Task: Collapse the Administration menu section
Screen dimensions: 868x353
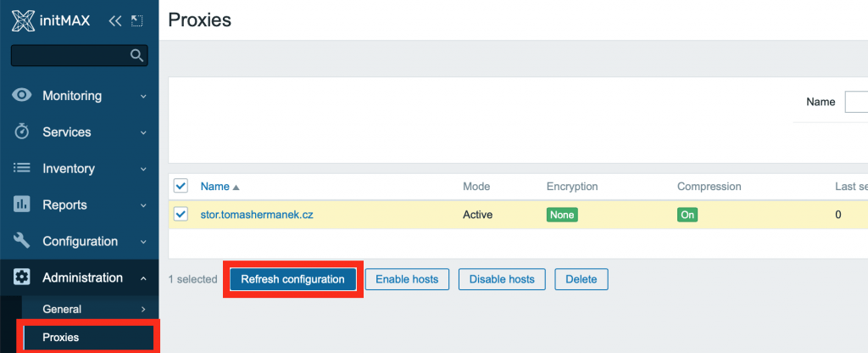Action: click(x=143, y=278)
